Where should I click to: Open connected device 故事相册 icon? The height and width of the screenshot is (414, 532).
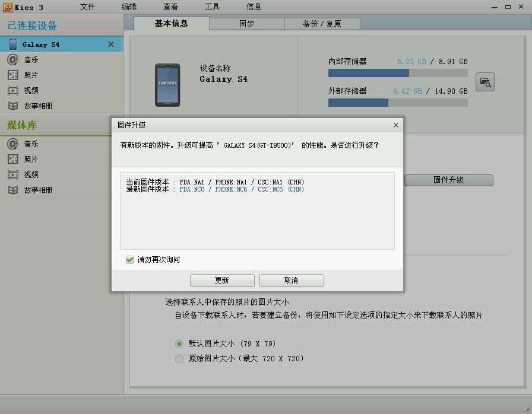(x=13, y=106)
